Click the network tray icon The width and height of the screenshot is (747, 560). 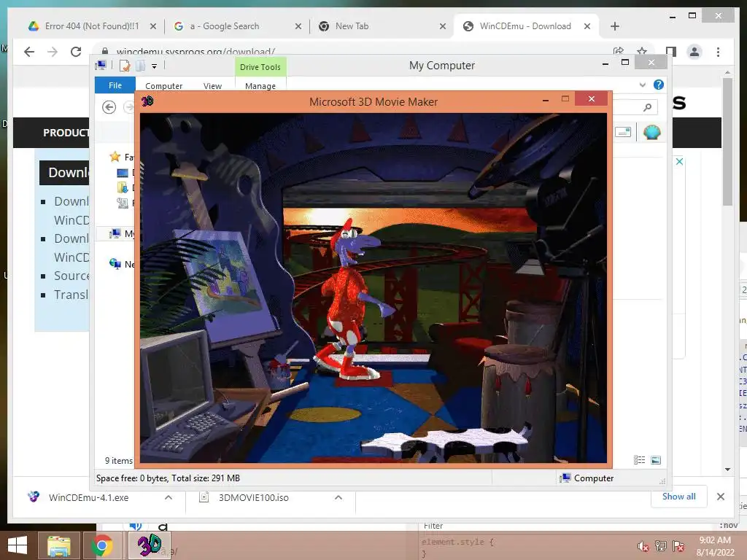pos(661,546)
